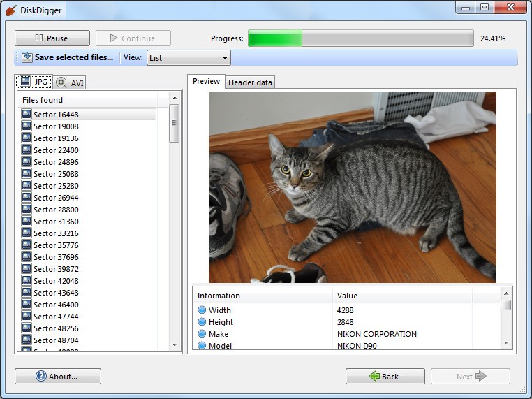Open the About dialog

click(58, 376)
